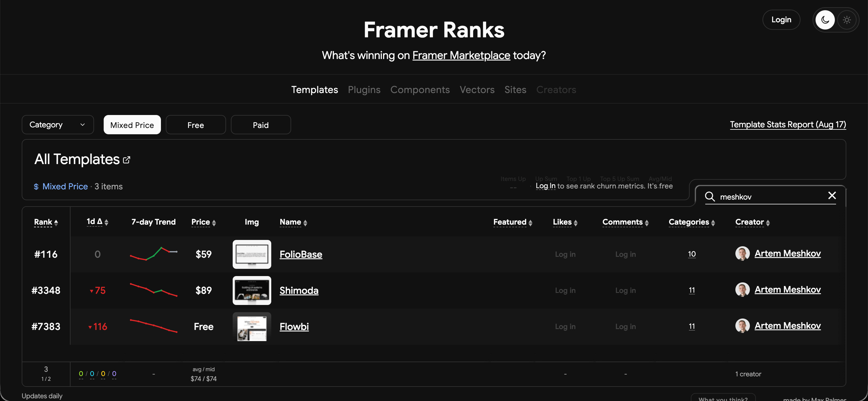The height and width of the screenshot is (401, 868).
Task: Open Flowbi template link
Action: (x=294, y=327)
